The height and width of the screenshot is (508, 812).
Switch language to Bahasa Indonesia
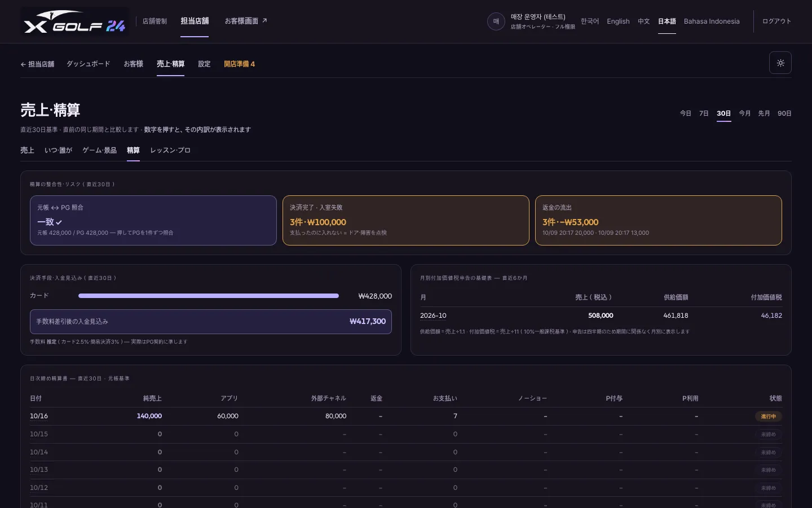[x=712, y=21]
